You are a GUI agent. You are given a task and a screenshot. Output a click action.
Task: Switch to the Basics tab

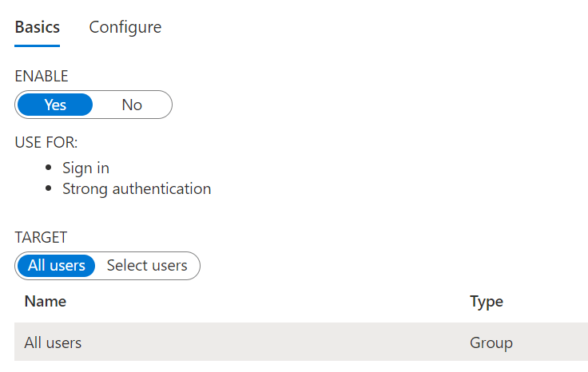37,27
